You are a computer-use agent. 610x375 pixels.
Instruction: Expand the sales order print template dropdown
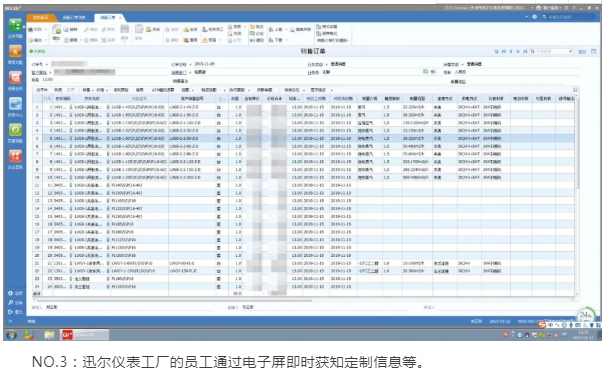coord(333,40)
